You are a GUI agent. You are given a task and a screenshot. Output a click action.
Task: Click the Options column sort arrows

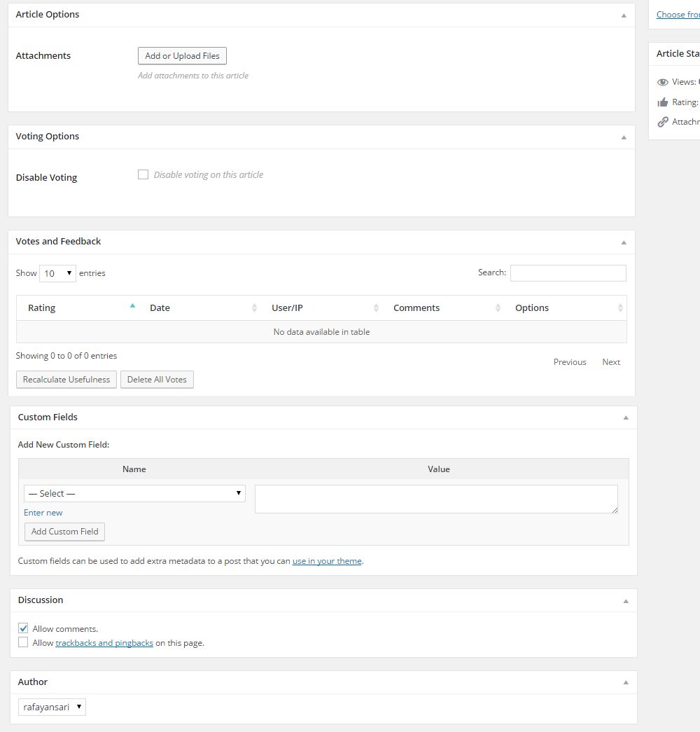point(620,308)
